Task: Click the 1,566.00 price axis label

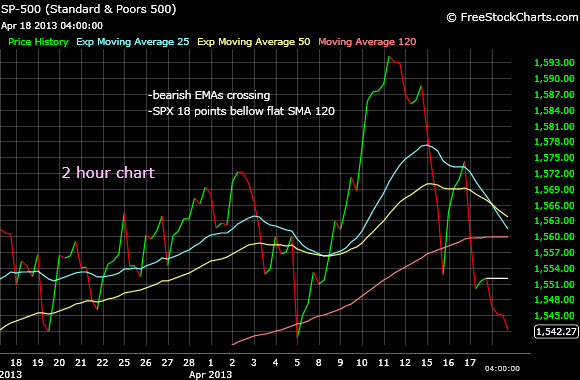Action: [554, 205]
